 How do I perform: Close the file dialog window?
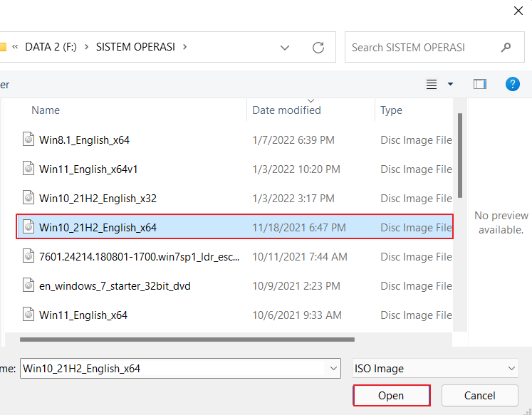(518, 11)
